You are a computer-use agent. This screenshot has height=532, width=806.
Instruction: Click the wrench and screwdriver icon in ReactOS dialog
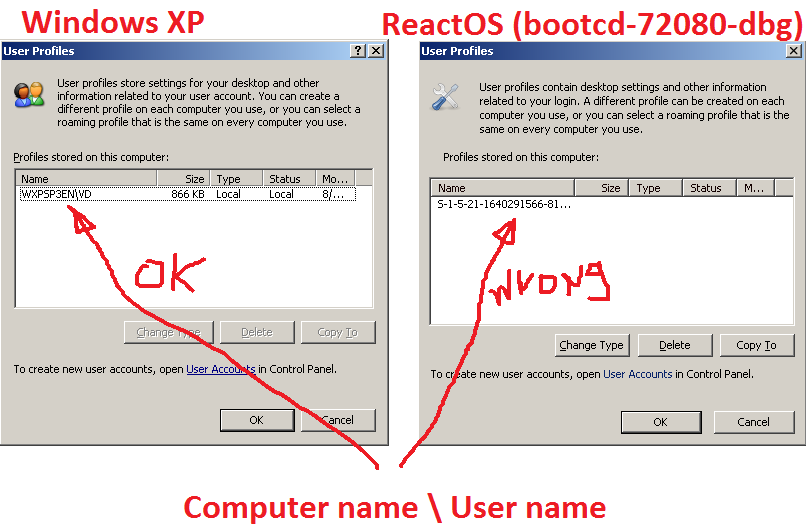coord(445,97)
